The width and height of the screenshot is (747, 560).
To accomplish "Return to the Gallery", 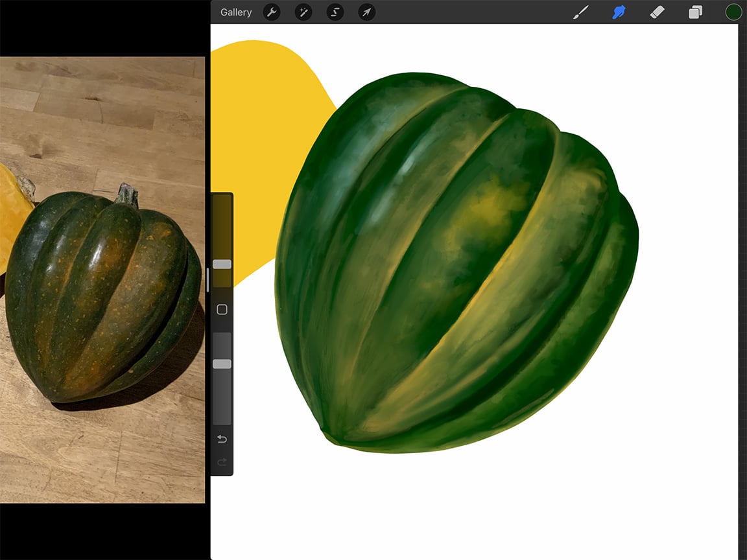I will coord(235,12).
